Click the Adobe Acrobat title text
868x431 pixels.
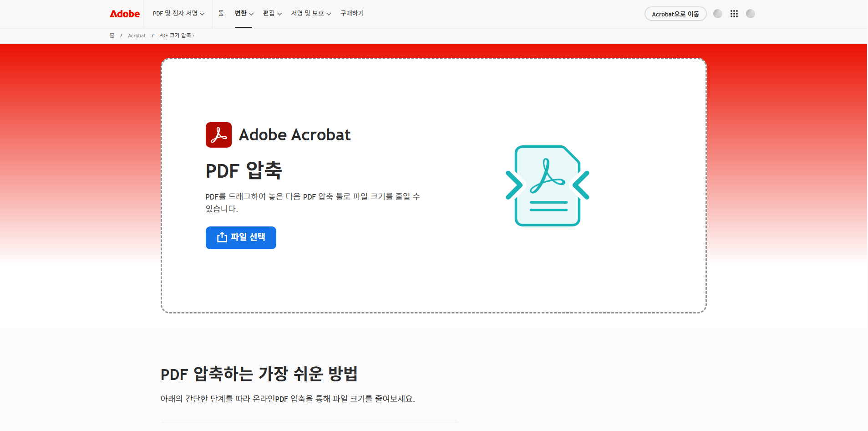click(294, 135)
